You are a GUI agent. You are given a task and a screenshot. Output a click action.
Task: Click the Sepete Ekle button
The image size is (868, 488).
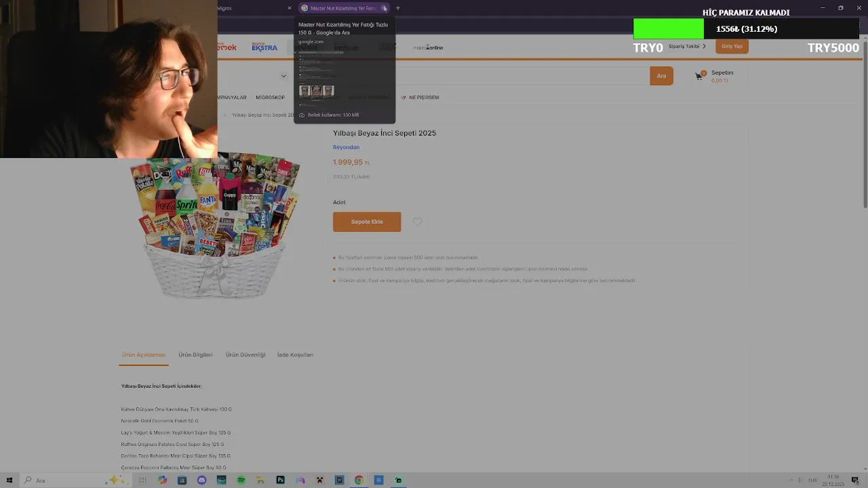coord(367,222)
